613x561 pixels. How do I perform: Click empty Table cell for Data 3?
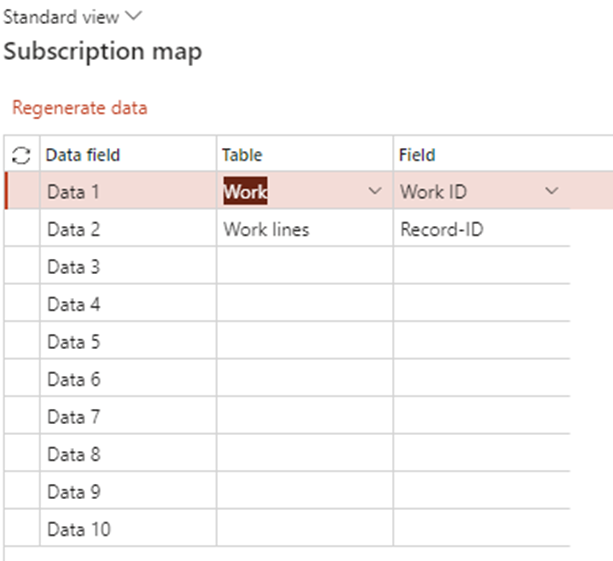305,266
